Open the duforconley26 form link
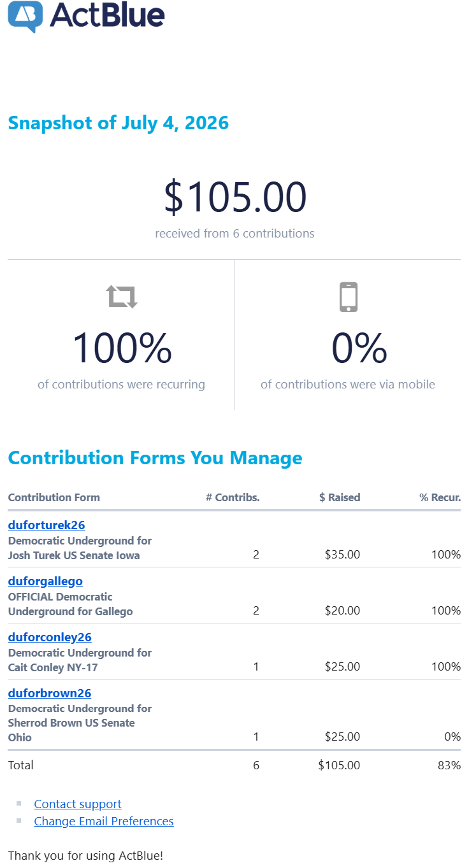The width and height of the screenshot is (469, 868). point(50,637)
